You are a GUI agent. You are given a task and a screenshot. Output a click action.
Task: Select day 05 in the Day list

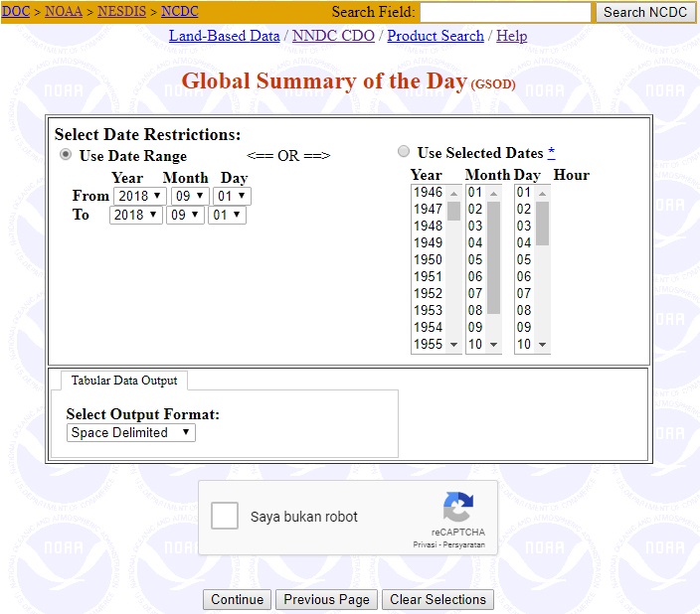tap(525, 259)
